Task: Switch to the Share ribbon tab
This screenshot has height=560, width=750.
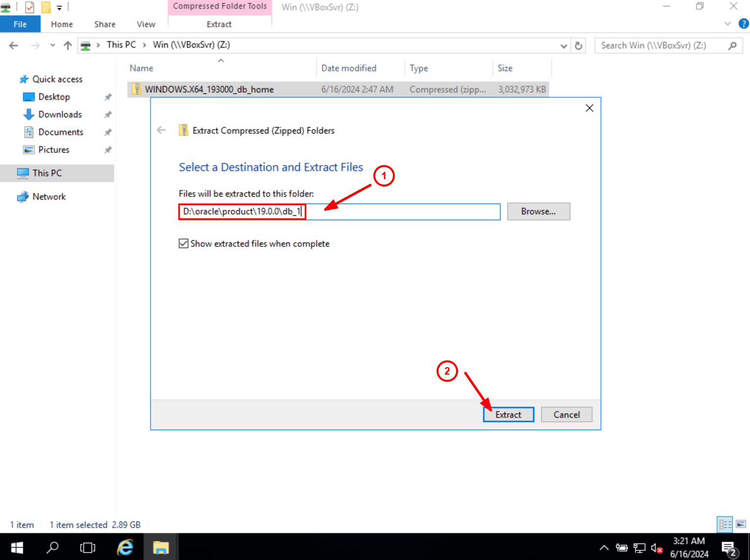Action: point(104,23)
